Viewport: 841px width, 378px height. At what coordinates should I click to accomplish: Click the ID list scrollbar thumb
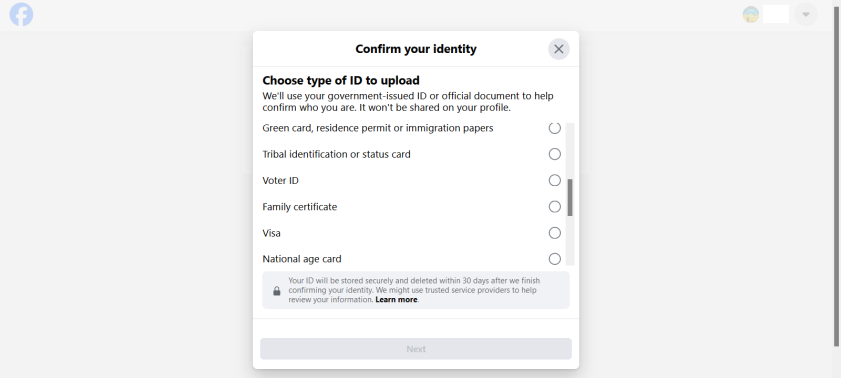click(570, 197)
